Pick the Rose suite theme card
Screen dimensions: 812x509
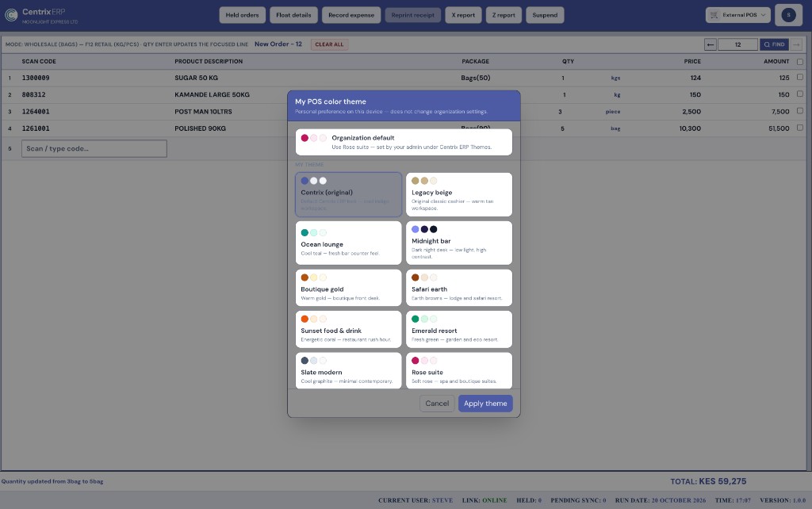pyautogui.click(x=459, y=370)
